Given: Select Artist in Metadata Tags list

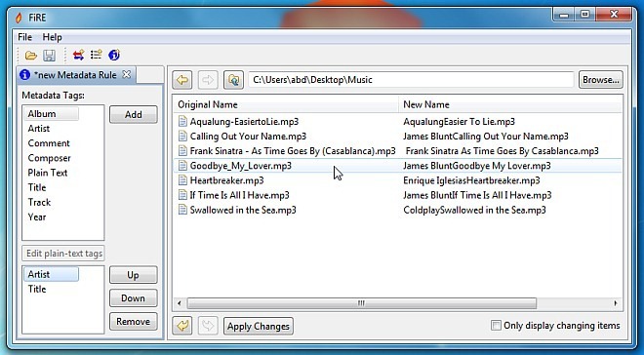Looking at the screenshot, I should pyautogui.click(x=39, y=129).
